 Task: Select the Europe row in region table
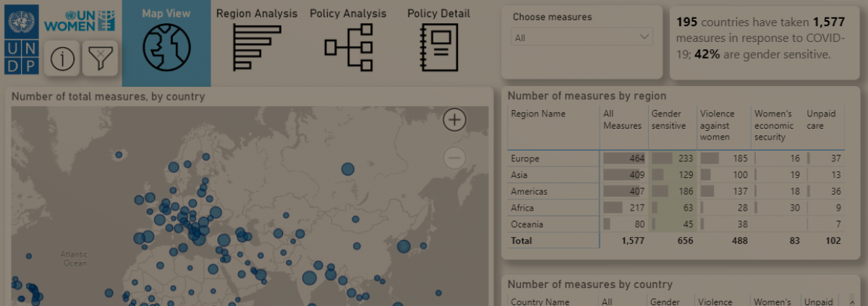(525, 158)
